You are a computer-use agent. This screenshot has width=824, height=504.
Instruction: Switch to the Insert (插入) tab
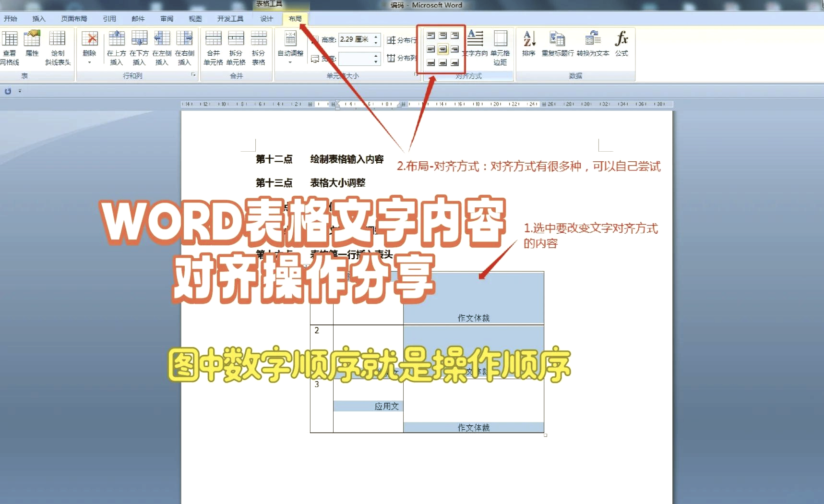coord(39,19)
